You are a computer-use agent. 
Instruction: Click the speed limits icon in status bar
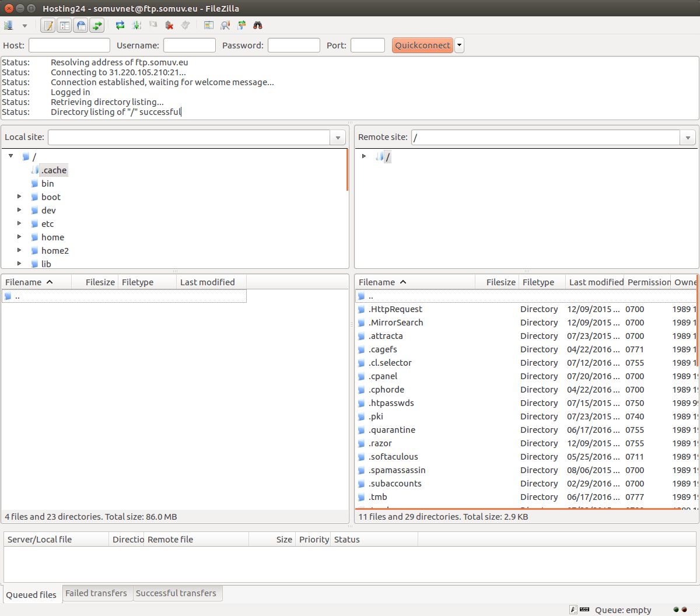click(x=584, y=610)
